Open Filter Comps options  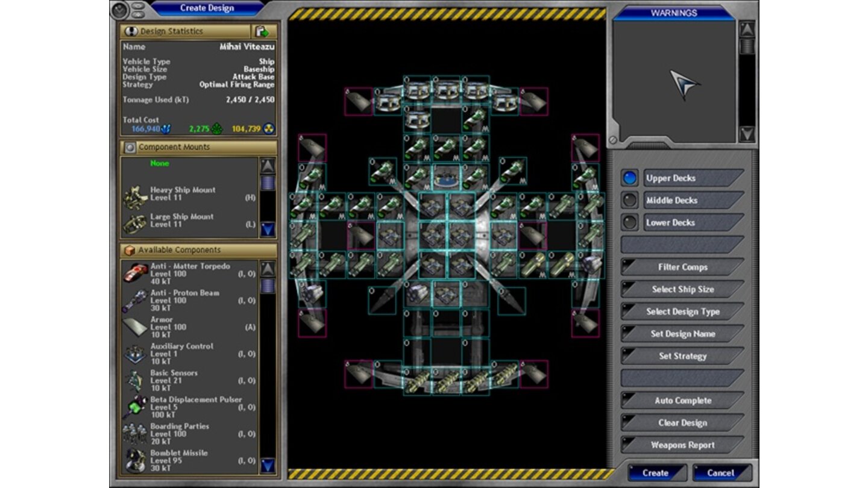point(682,267)
